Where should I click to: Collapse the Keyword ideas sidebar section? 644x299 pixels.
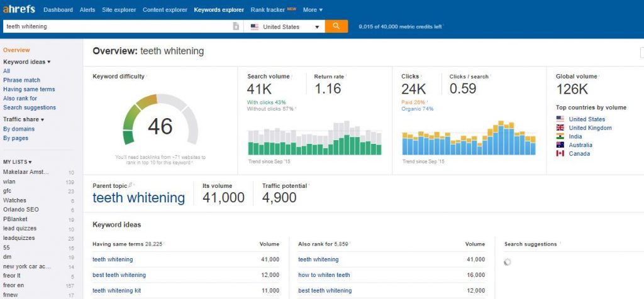(x=26, y=62)
